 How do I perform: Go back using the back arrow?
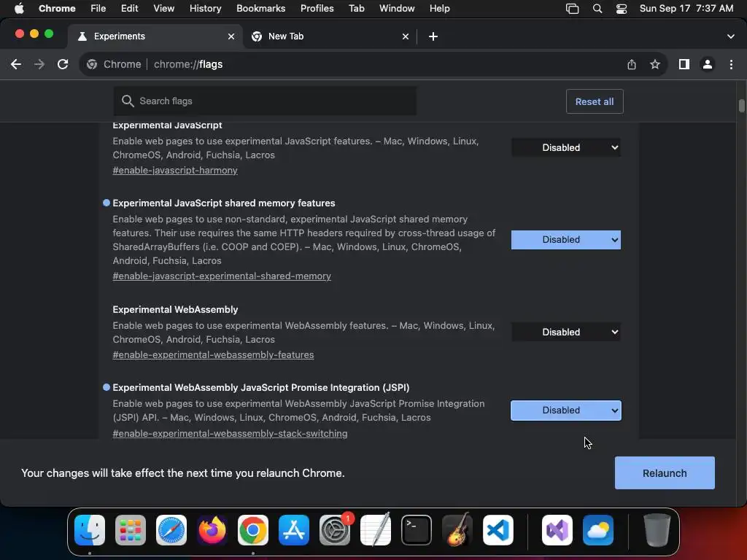coord(16,64)
